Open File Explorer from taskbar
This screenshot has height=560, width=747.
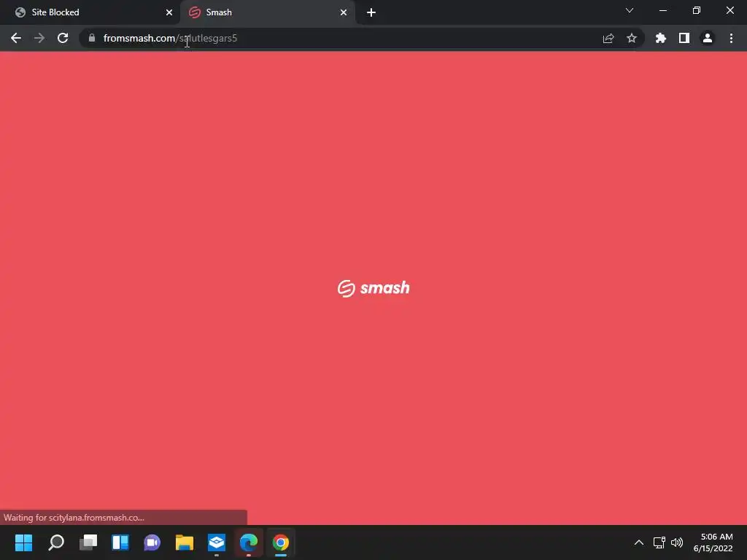click(185, 542)
